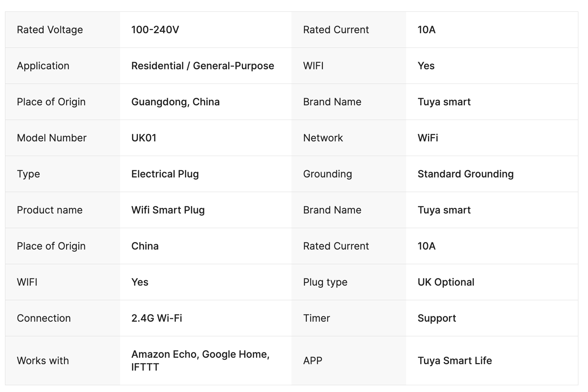Select the UK01 model value
The image size is (588, 392).
144,138
